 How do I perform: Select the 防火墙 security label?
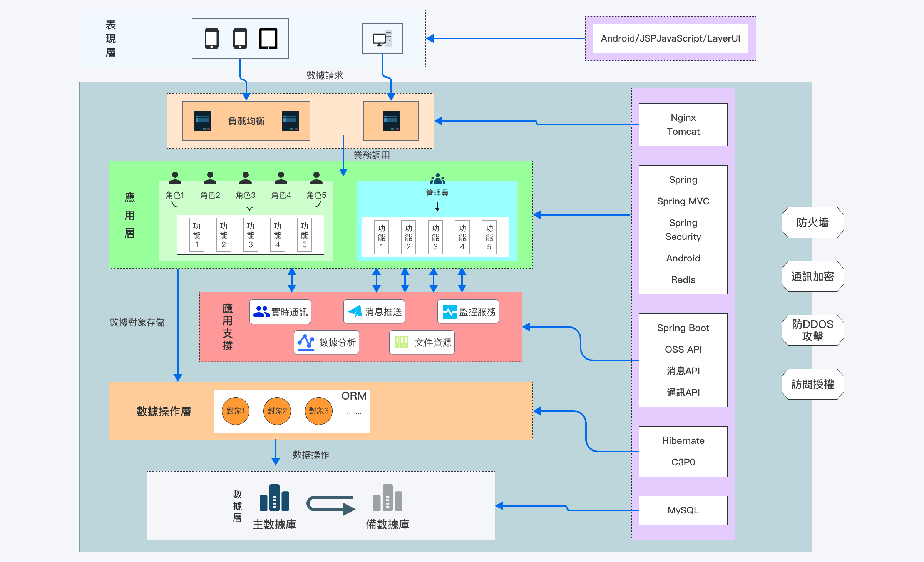pyautogui.click(x=813, y=222)
